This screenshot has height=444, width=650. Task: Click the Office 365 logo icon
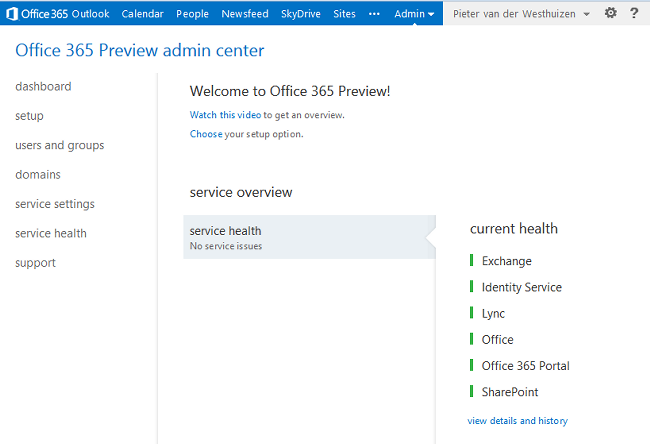pyautogui.click(x=12, y=14)
